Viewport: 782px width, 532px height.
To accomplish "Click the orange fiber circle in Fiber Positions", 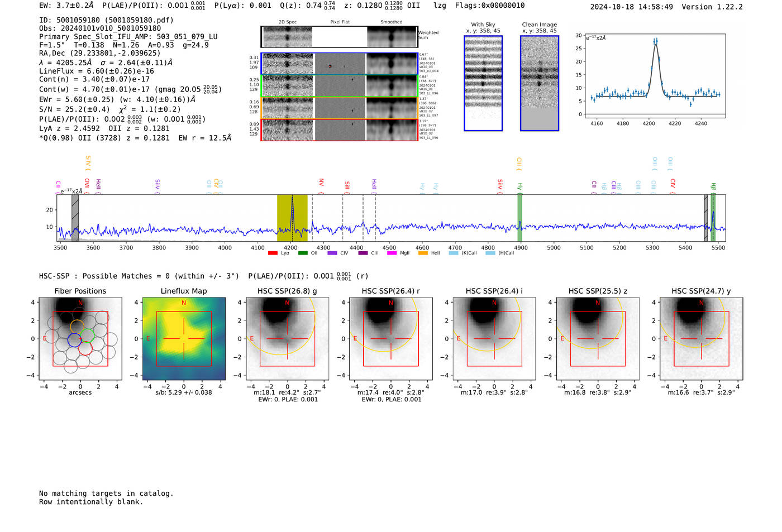I will pyautogui.click(x=78, y=327).
